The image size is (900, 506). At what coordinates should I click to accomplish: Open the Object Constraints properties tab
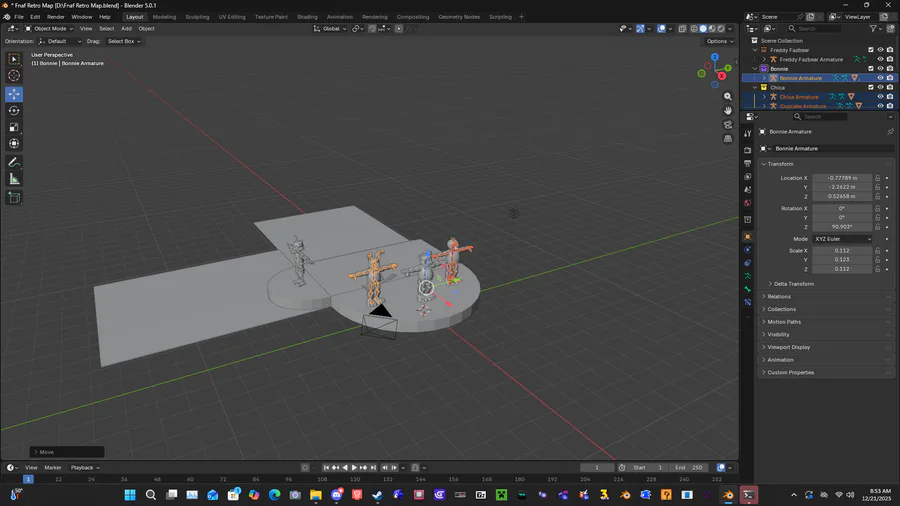(x=747, y=263)
